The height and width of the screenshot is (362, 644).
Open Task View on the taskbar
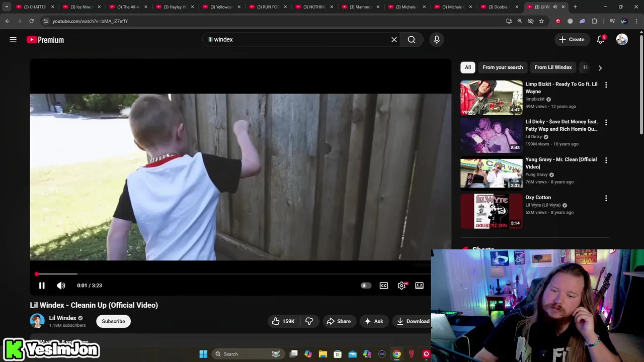[x=294, y=354]
